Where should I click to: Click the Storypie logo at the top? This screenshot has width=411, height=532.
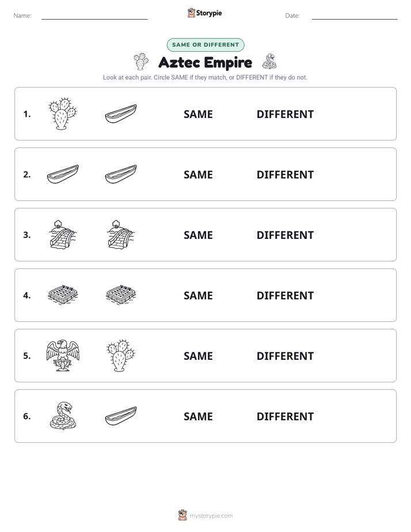tap(204, 13)
